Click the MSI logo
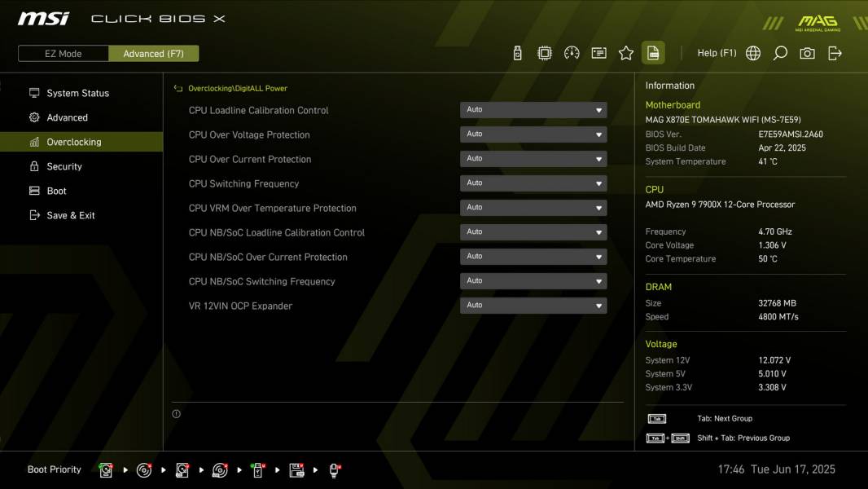The width and height of the screenshot is (868, 489). 44,19
